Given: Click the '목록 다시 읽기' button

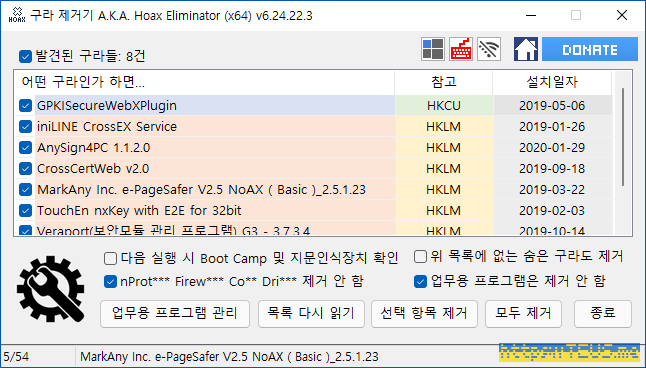Looking at the screenshot, I should 311,314.
